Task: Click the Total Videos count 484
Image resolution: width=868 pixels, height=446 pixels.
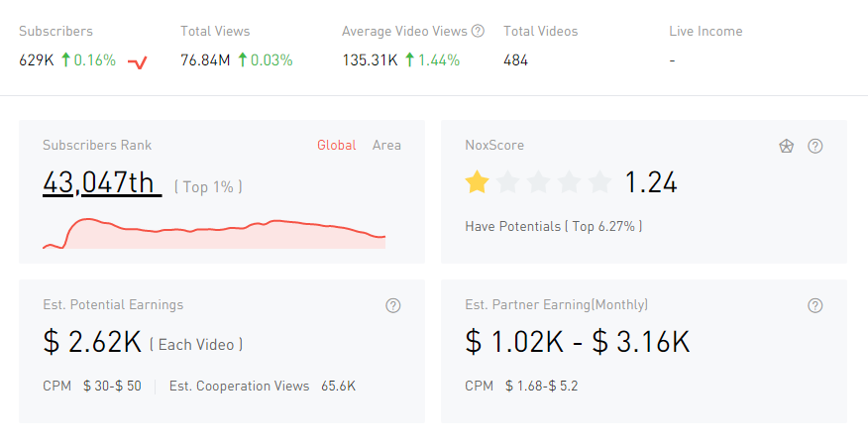Action: pos(515,60)
